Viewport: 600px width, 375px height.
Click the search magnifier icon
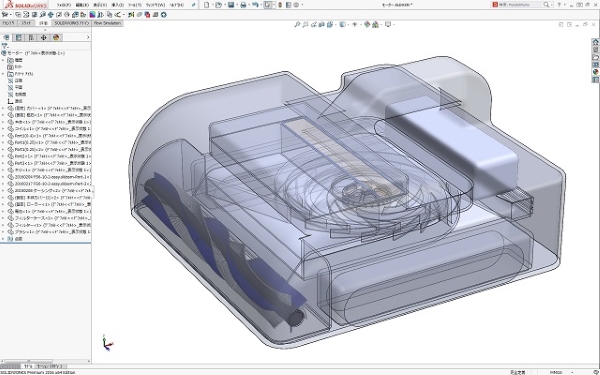click(546, 5)
